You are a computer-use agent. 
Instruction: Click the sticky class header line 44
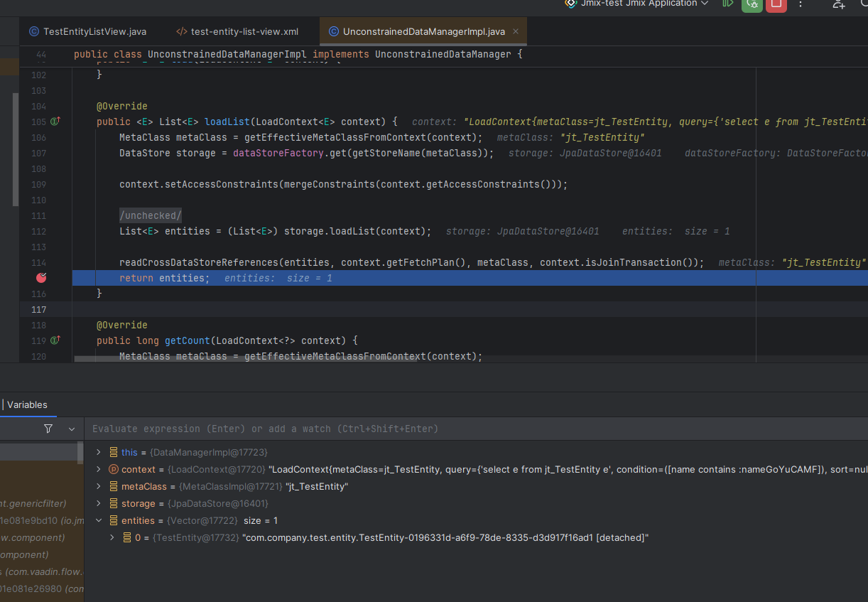[x=298, y=54]
